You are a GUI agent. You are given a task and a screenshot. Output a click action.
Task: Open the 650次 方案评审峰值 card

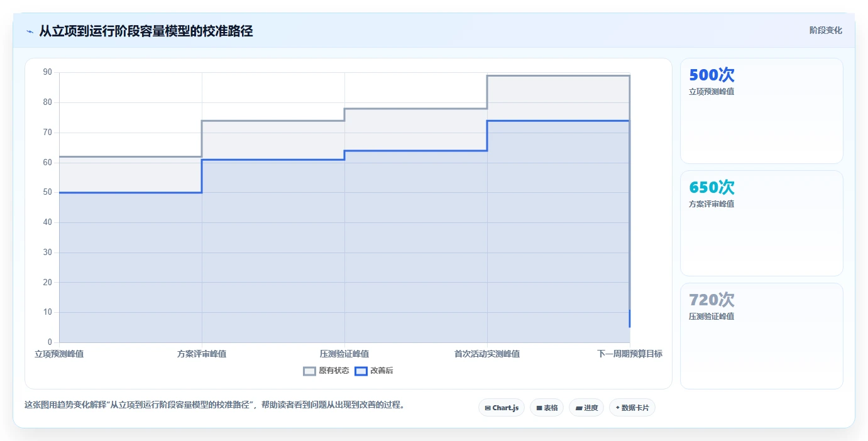762,223
